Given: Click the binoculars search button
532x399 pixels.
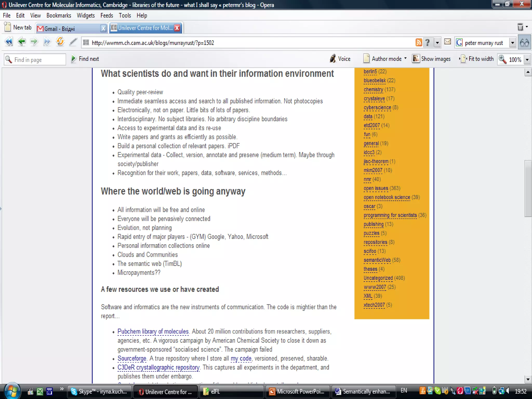Looking at the screenshot, I should [524, 43].
